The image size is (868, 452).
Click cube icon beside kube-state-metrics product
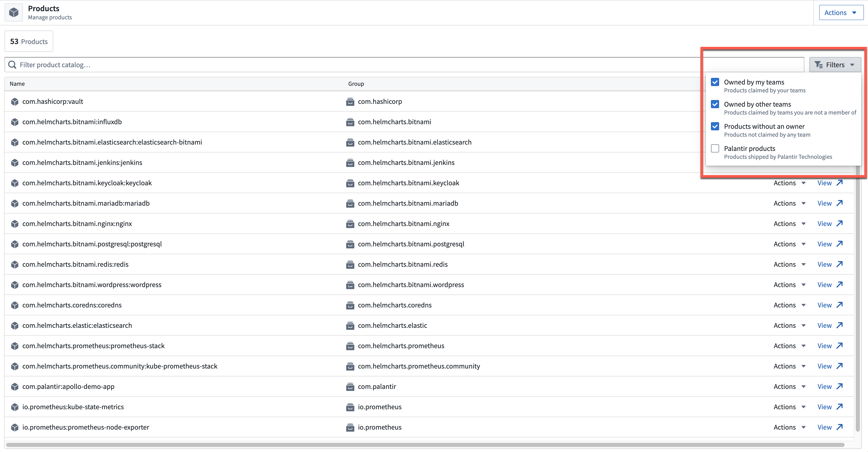[x=15, y=407]
